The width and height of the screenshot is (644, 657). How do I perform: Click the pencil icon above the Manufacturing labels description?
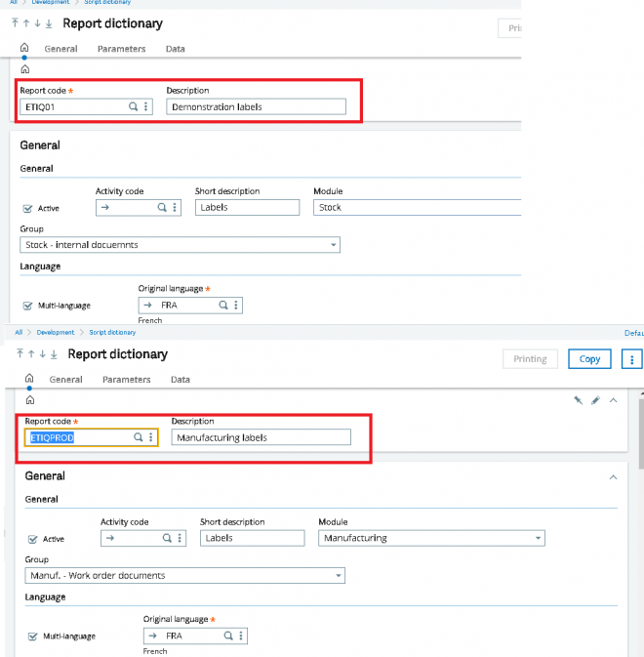tap(595, 400)
